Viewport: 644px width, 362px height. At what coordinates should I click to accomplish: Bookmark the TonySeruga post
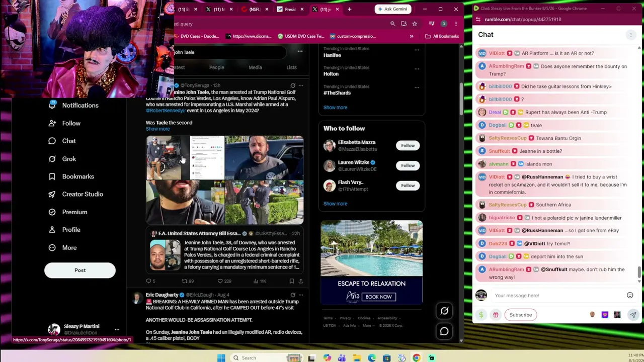[291, 281]
